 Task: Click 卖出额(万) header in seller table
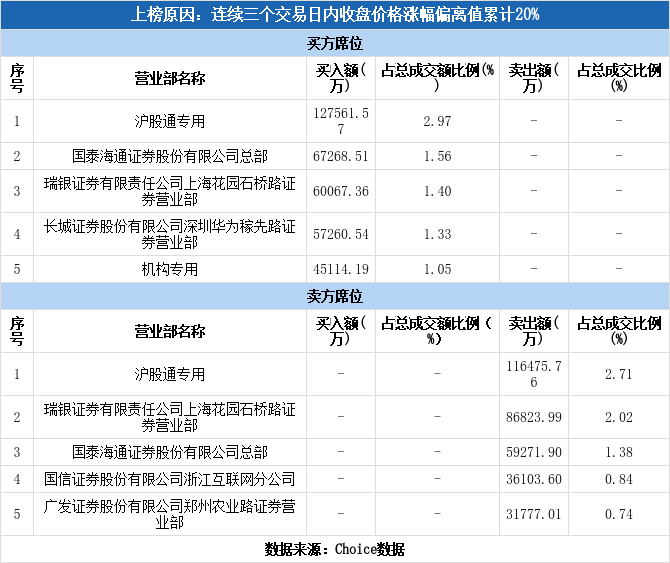(x=534, y=331)
